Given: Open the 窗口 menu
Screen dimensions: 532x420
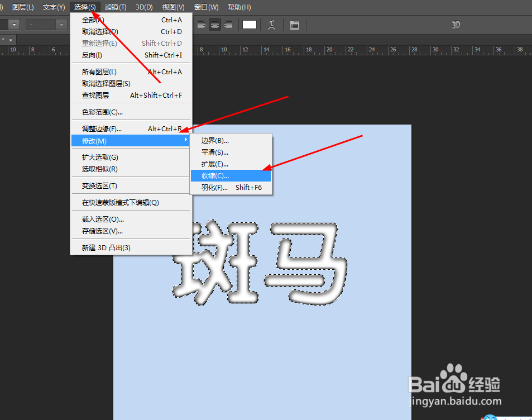Looking at the screenshot, I should point(206,7).
